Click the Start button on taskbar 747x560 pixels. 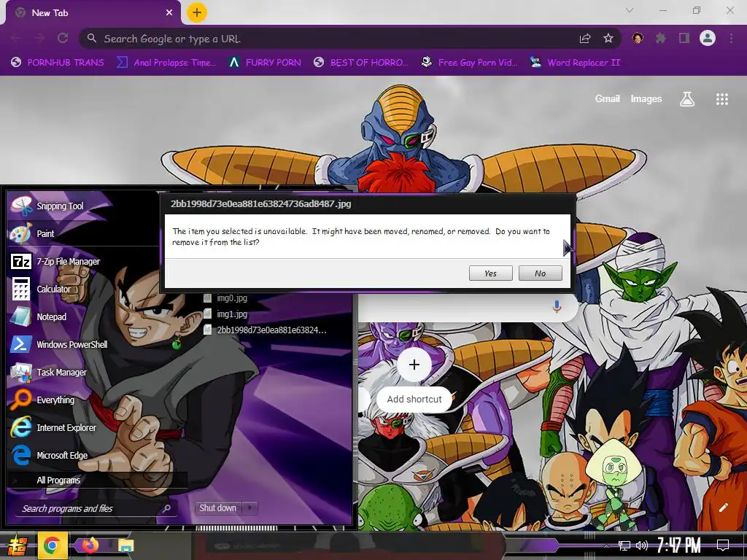click(16, 545)
